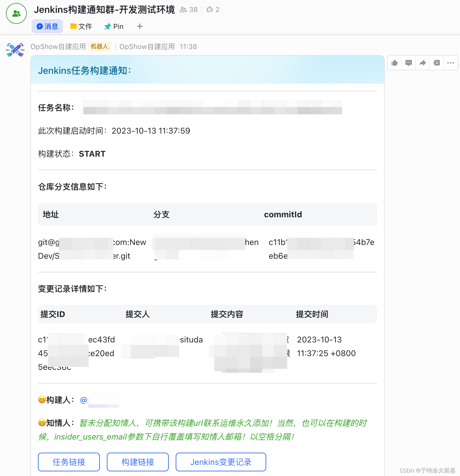The height and width of the screenshot is (476, 460).
Task: Forward the message with arrow icon
Action: coord(423,63)
